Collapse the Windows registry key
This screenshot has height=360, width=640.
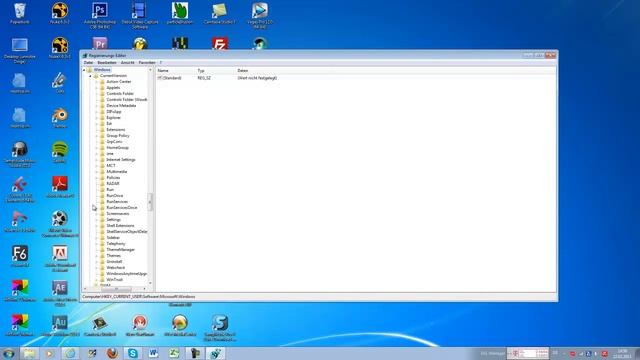[84, 70]
